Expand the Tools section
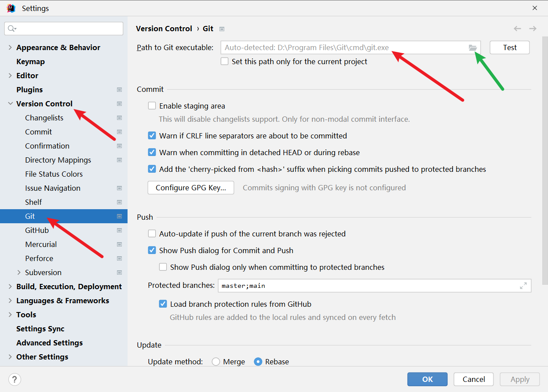The image size is (548, 392). (x=10, y=315)
